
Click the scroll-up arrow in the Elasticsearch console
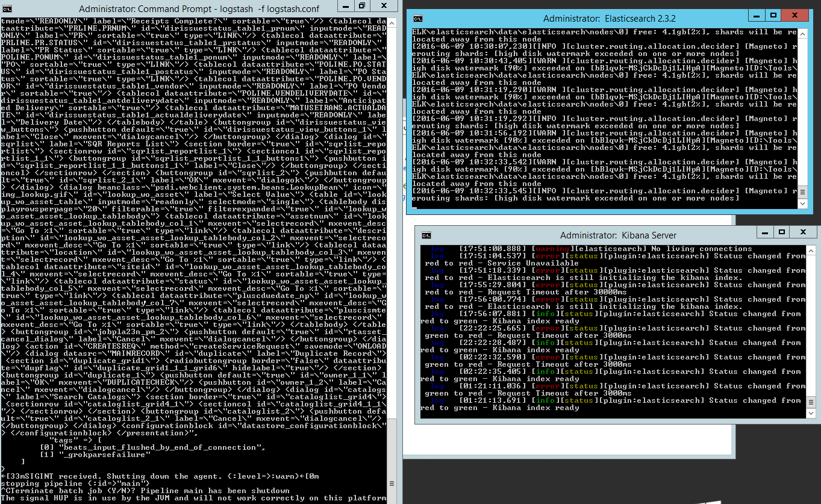pos(802,33)
